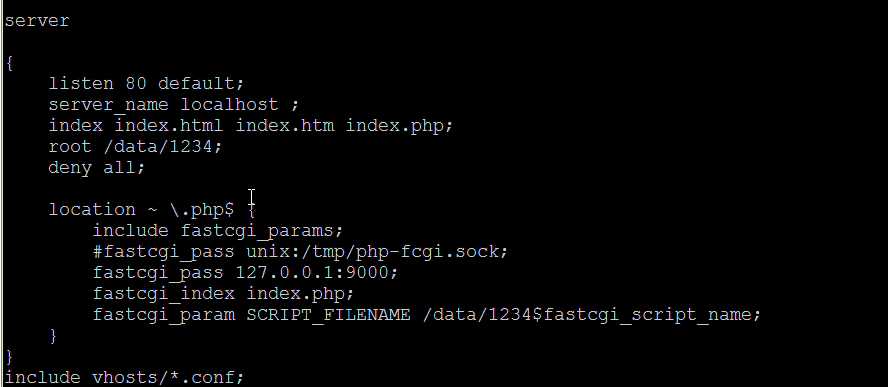Click index.htm in the index directive

coord(284,125)
